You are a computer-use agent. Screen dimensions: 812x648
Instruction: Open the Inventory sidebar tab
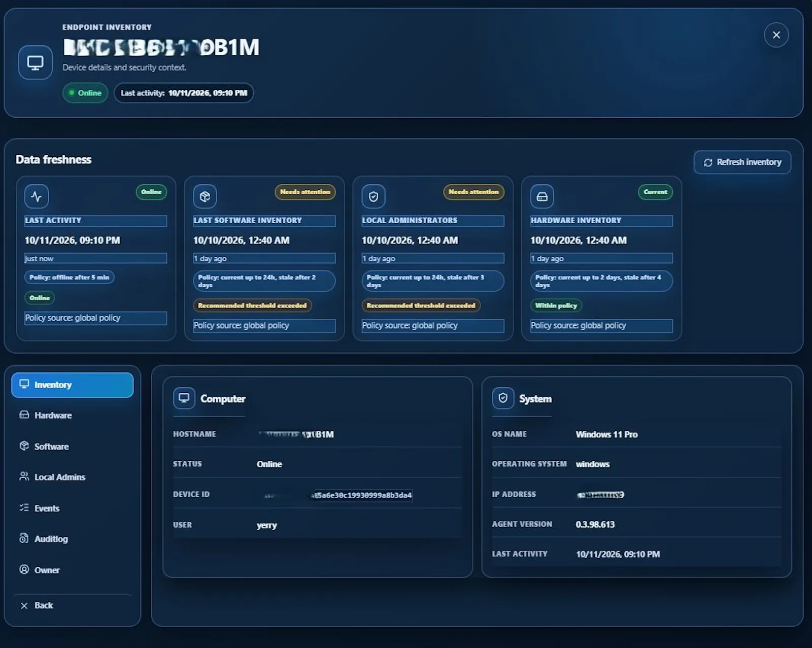(x=73, y=385)
